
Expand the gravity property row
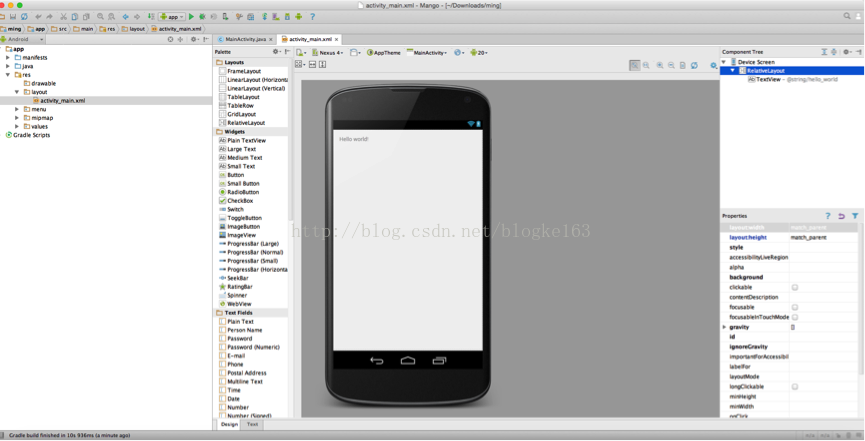point(724,327)
